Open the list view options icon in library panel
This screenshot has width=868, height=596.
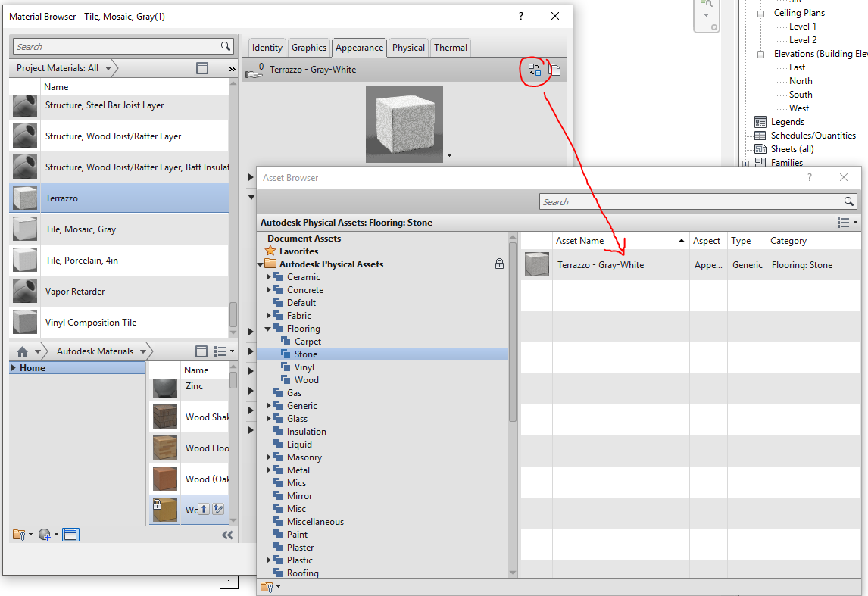pyautogui.click(x=223, y=351)
